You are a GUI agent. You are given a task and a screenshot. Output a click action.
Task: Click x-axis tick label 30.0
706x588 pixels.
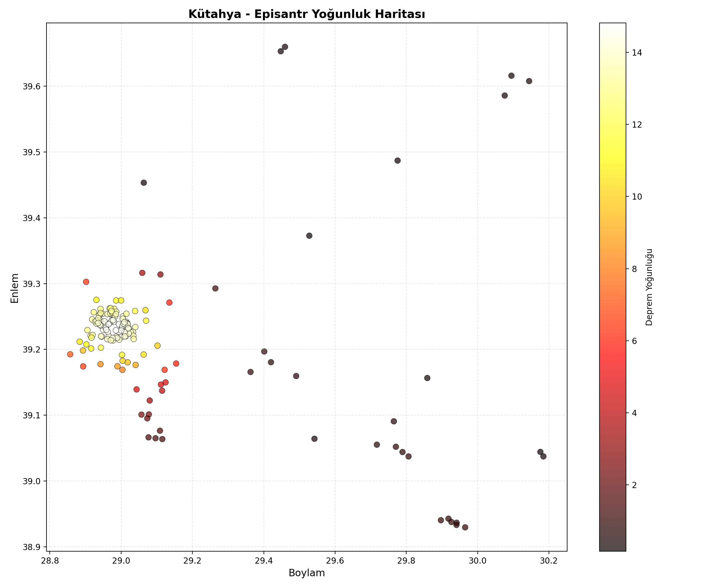click(x=477, y=560)
